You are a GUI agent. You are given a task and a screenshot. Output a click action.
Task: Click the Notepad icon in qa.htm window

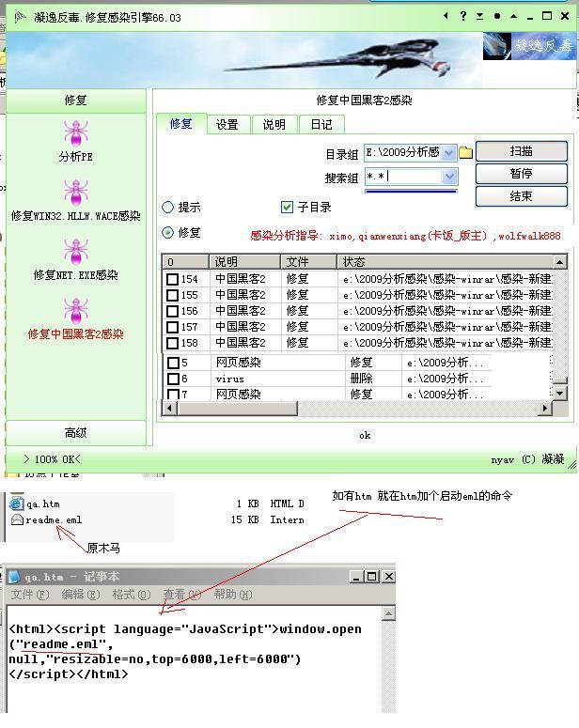pyautogui.click(x=14, y=577)
